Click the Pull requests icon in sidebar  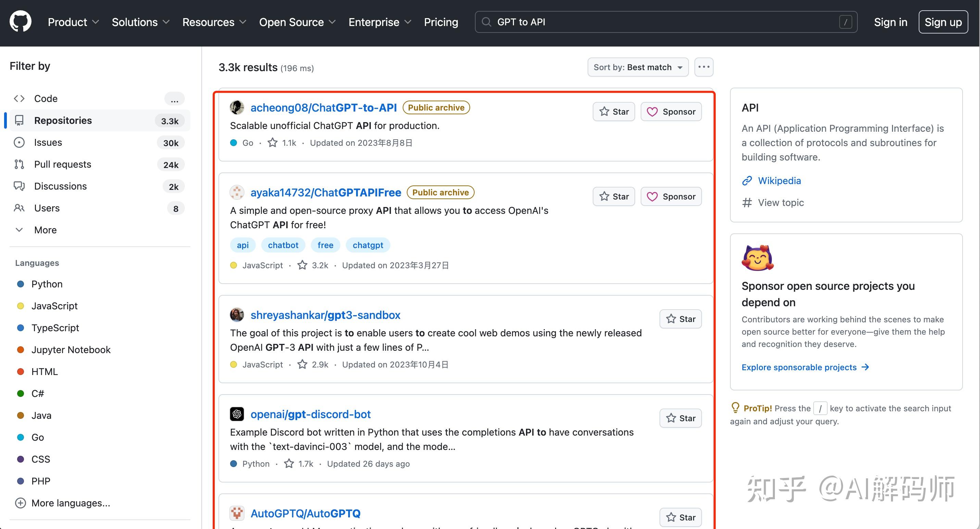point(19,164)
